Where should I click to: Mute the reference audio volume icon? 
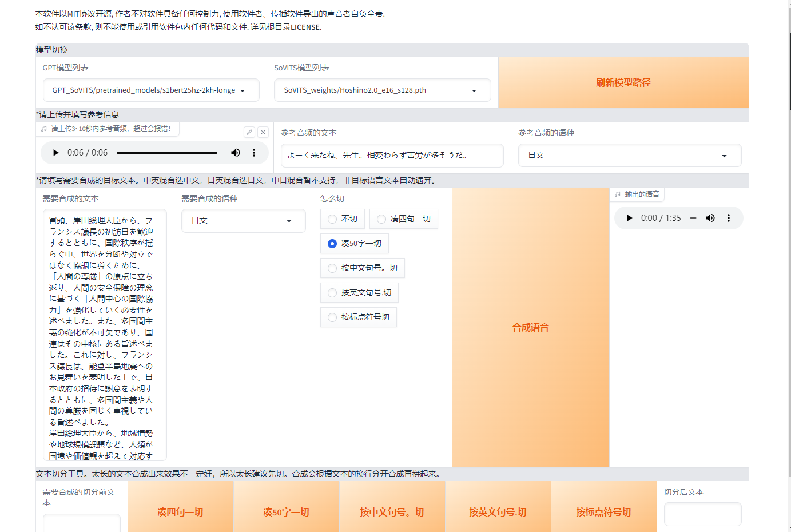pos(236,153)
